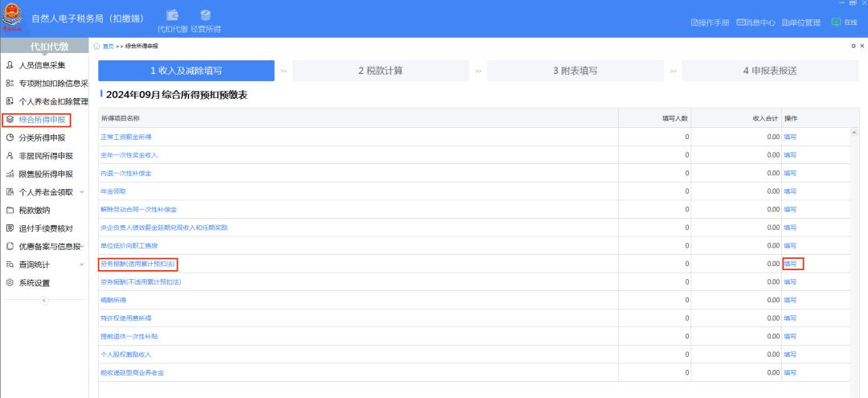Click the 系统设置 gear icon in sidebar

(10, 283)
